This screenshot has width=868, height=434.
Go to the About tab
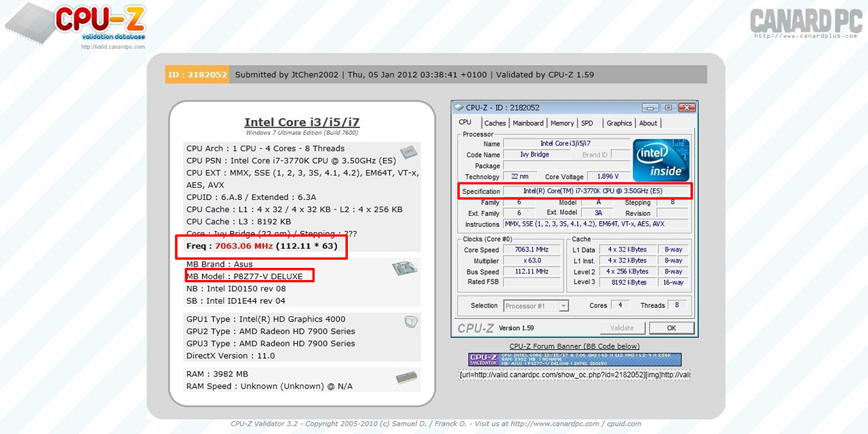point(648,123)
